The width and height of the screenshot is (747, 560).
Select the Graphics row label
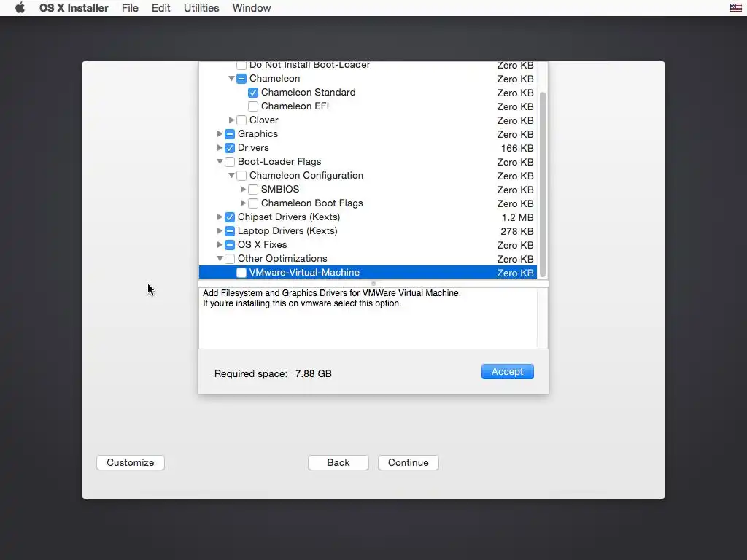click(x=258, y=134)
